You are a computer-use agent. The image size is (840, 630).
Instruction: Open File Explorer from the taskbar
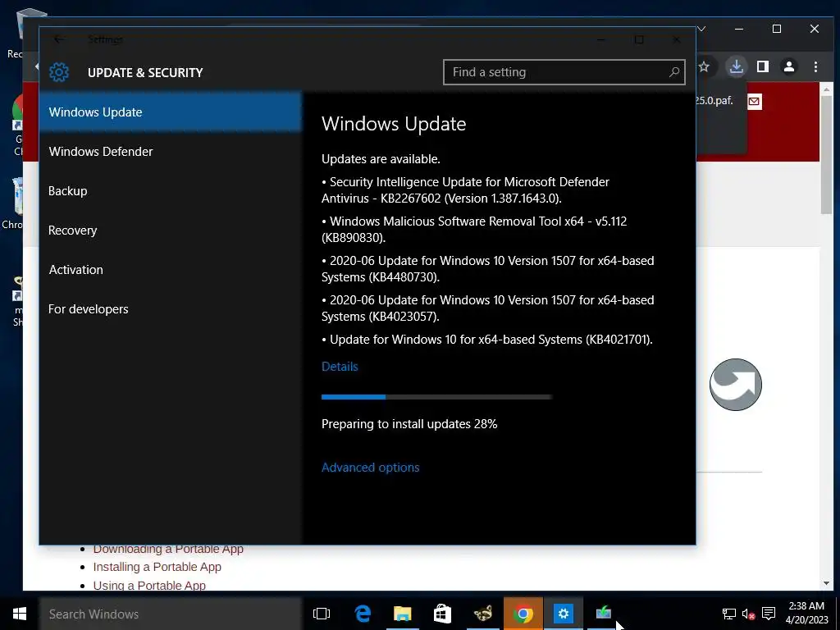click(x=402, y=614)
